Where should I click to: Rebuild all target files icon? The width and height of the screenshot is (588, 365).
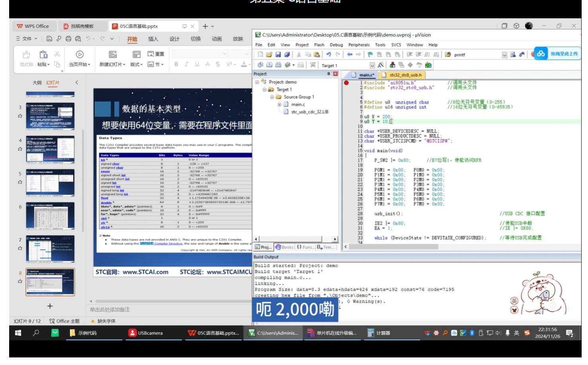(278, 65)
